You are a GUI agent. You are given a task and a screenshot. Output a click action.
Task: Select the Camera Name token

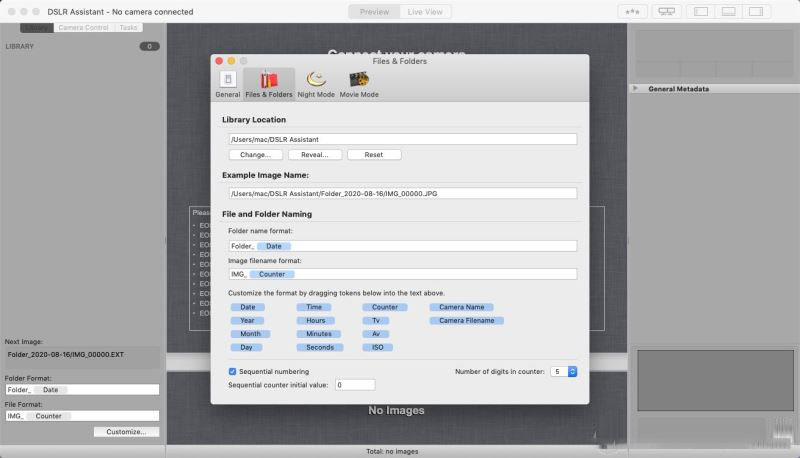point(461,307)
